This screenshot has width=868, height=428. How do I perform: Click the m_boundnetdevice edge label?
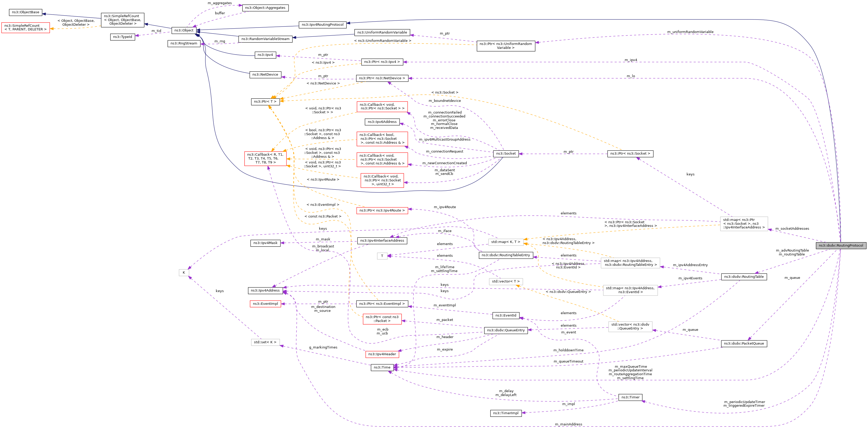pos(445,101)
